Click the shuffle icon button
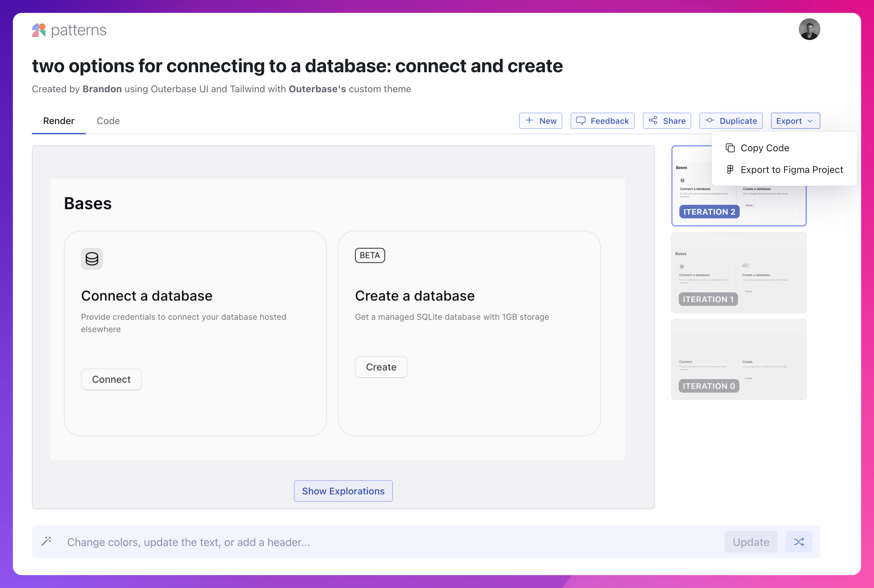Viewport: 874px width, 588px height. click(x=798, y=542)
